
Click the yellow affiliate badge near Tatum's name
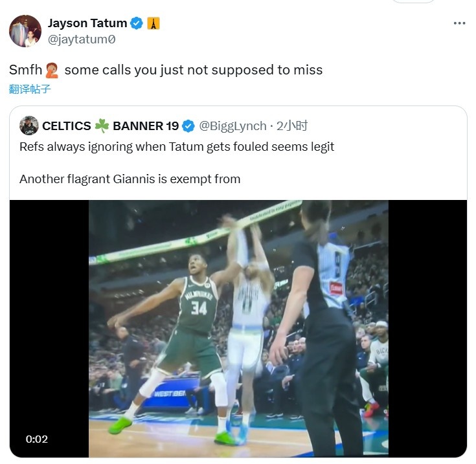153,23
